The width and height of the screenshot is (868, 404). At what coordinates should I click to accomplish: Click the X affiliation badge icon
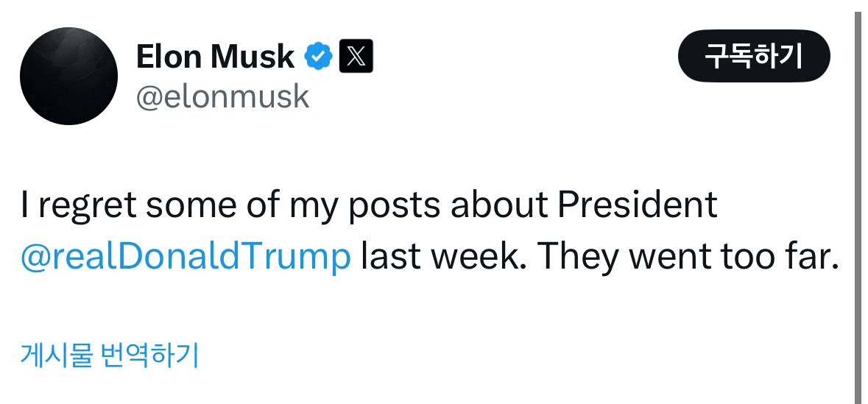tap(356, 57)
